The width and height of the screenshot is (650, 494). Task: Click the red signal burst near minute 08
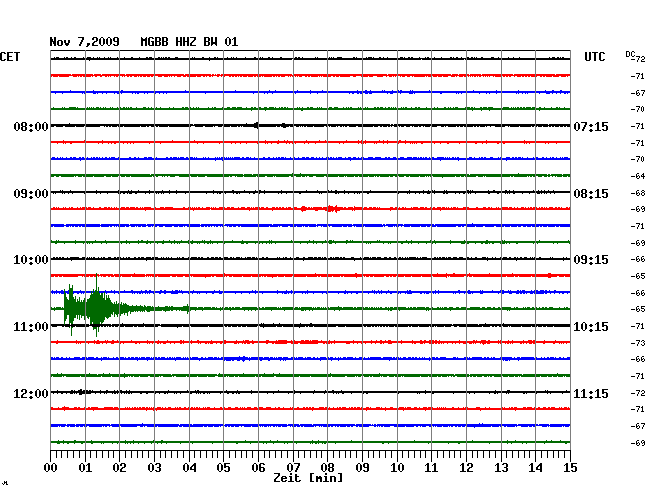(332, 208)
